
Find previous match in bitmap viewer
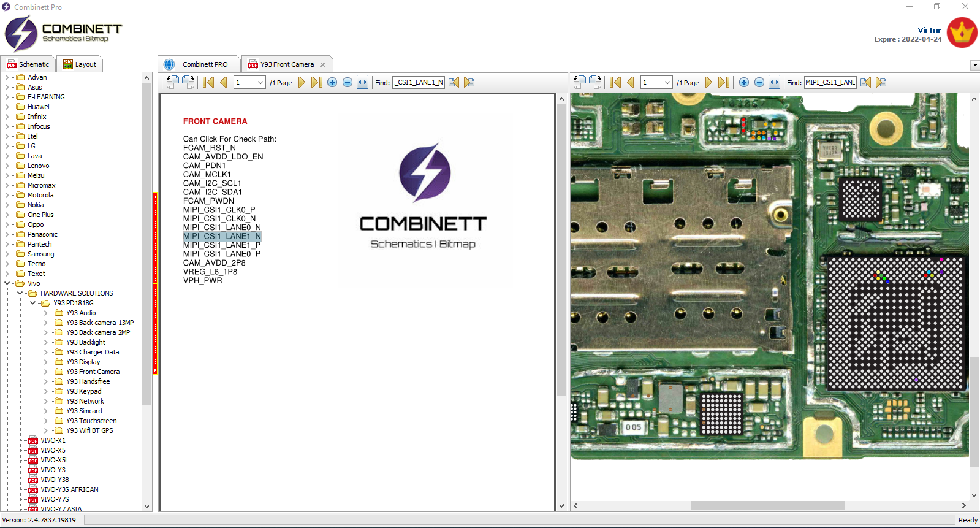pos(865,82)
